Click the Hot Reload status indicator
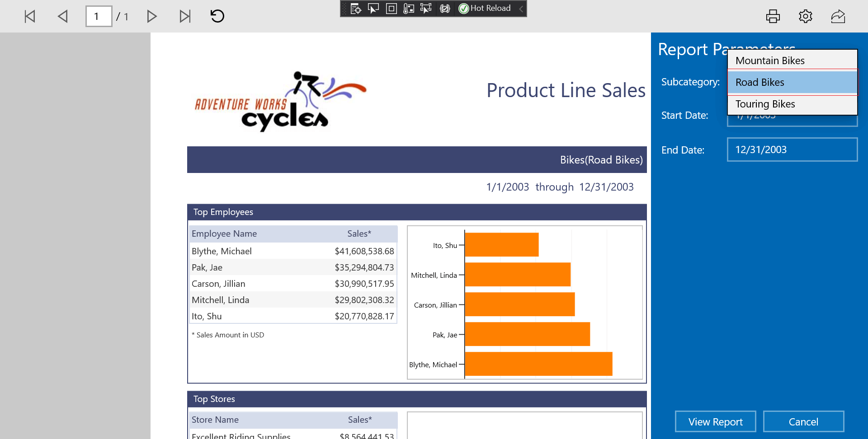This screenshot has height=439, width=868. click(x=485, y=8)
